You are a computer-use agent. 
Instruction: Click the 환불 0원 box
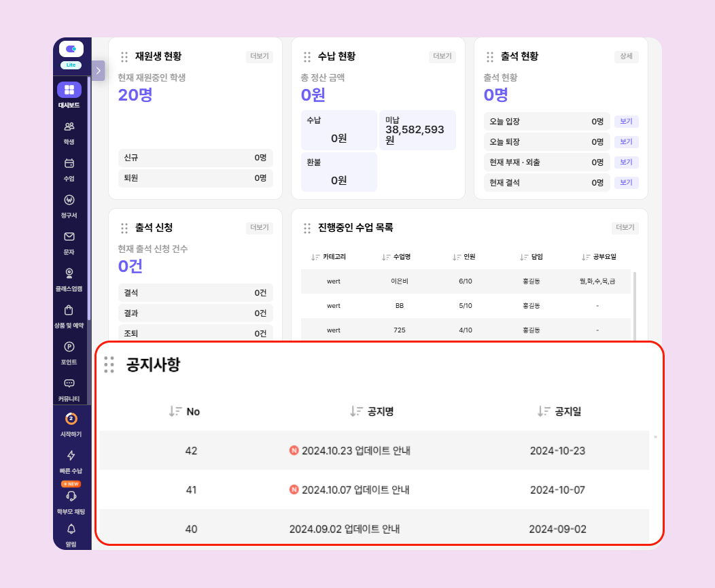coord(338,172)
